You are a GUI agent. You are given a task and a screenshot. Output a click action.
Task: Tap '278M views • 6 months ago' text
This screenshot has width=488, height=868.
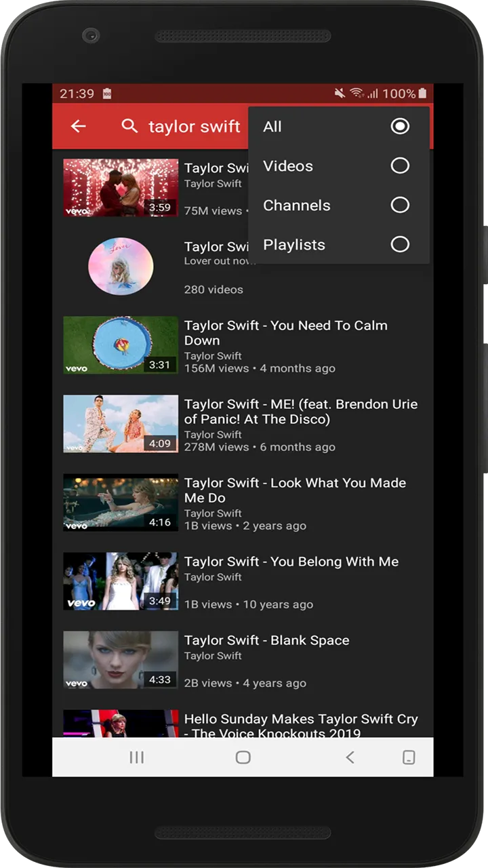coord(260,447)
